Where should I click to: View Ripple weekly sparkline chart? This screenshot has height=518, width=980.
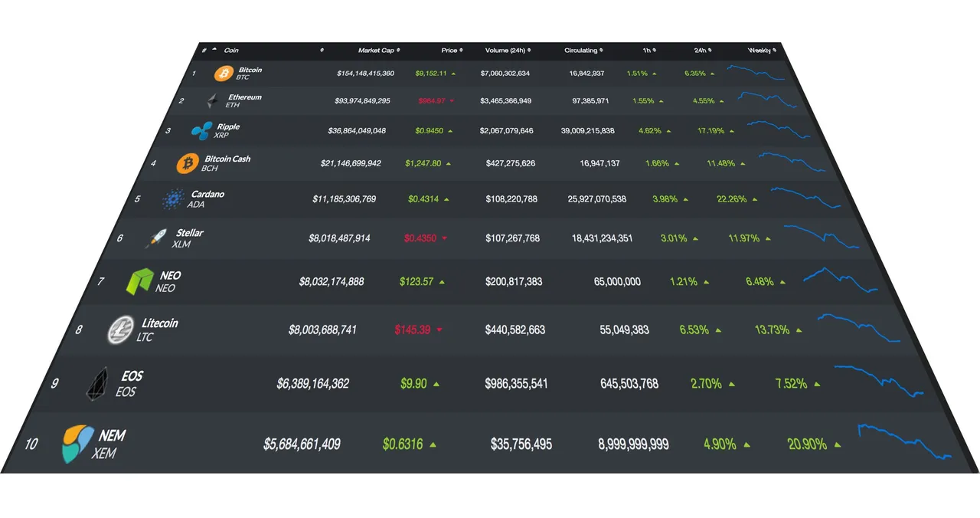779,129
